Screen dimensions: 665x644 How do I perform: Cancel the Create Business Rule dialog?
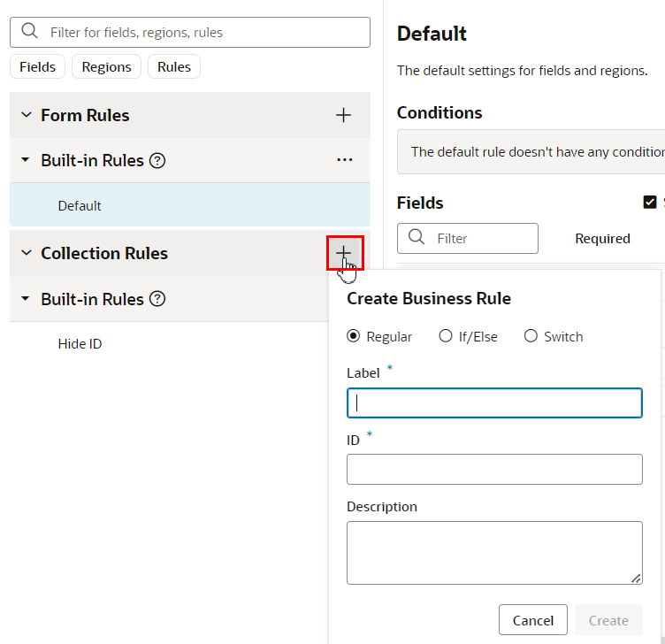(x=532, y=620)
